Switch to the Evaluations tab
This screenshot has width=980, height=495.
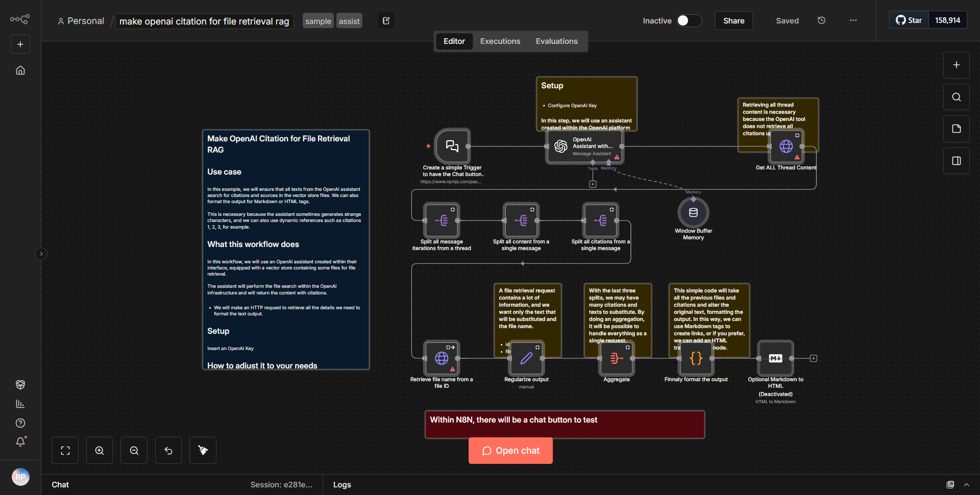556,41
